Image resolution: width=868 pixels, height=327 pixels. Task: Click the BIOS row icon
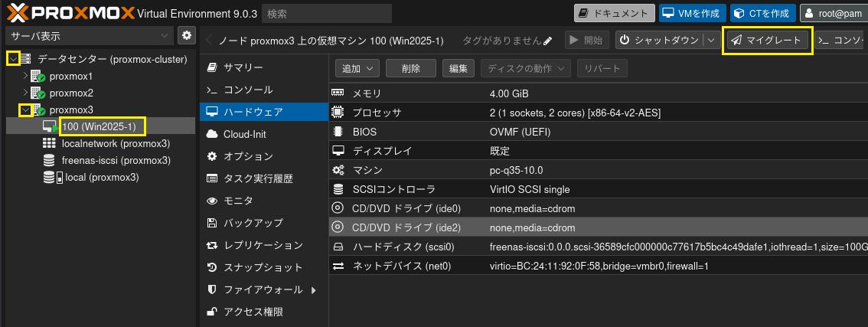338,132
